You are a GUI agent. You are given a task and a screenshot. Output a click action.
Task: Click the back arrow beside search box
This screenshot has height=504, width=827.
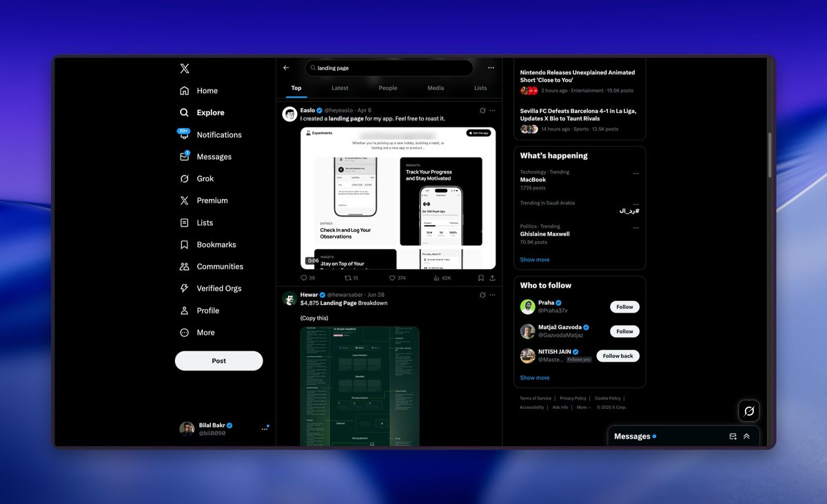[286, 67]
